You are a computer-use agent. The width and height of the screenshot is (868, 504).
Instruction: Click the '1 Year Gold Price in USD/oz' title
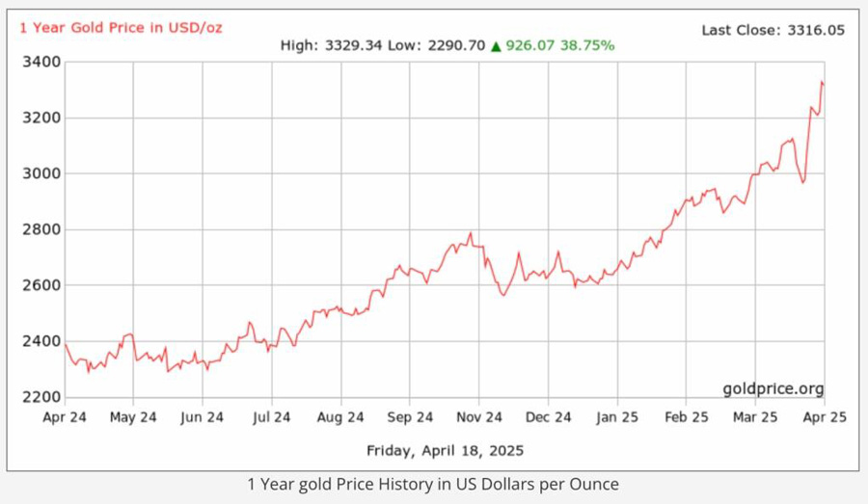click(x=121, y=27)
